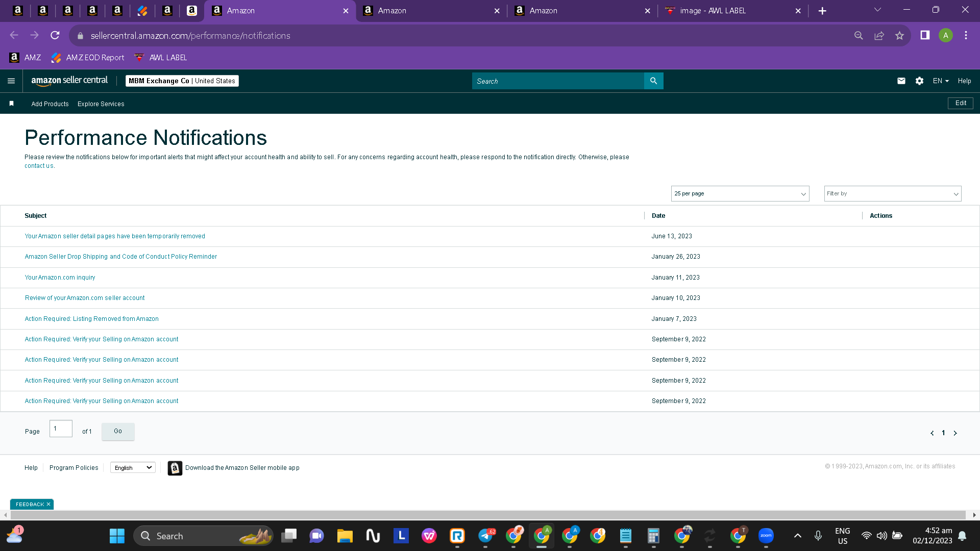Open File Explorer from the taskbar

pos(345,536)
